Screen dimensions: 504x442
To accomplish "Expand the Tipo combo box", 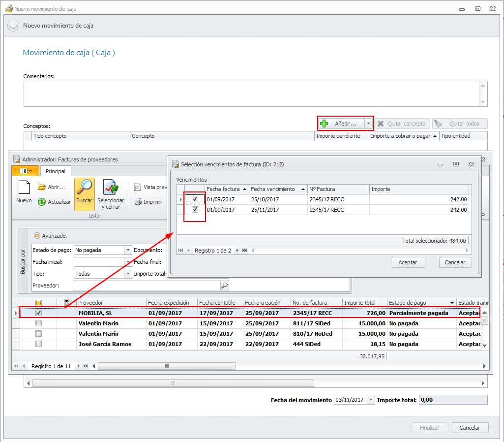I will pos(128,274).
